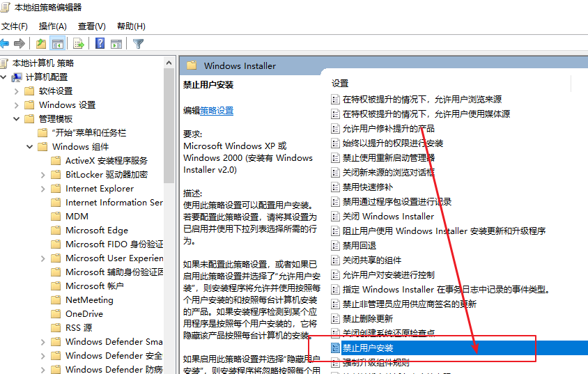This screenshot has width=588, height=374.
Task: Click the Back arrow toolbar icon
Action: pyautogui.click(x=6, y=44)
